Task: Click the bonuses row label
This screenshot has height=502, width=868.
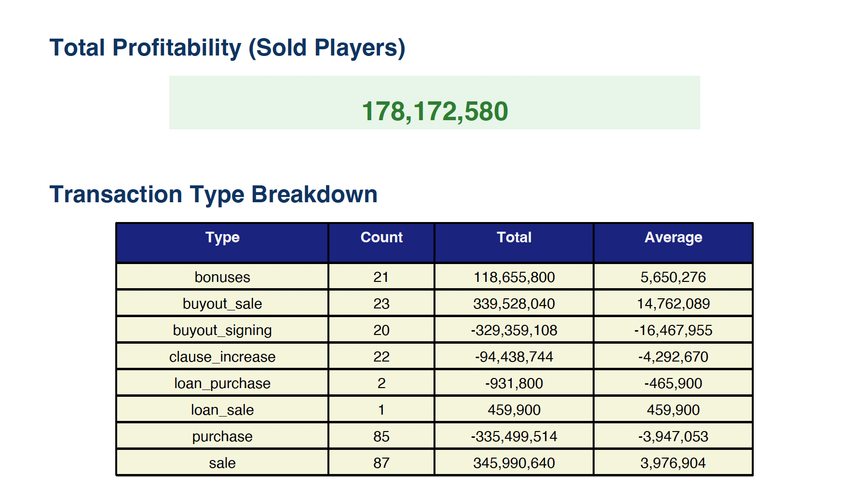Action: tap(222, 277)
